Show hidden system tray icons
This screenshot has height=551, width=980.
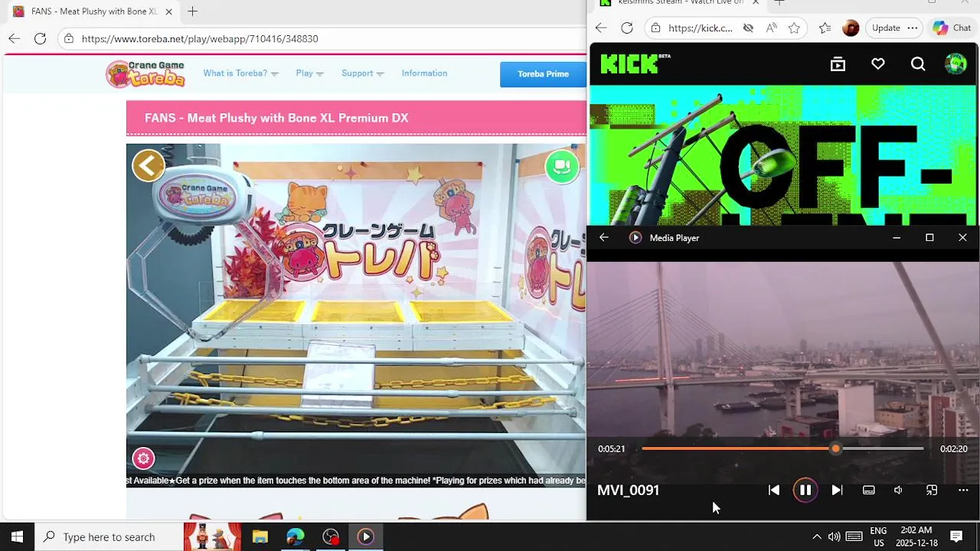coord(816,536)
